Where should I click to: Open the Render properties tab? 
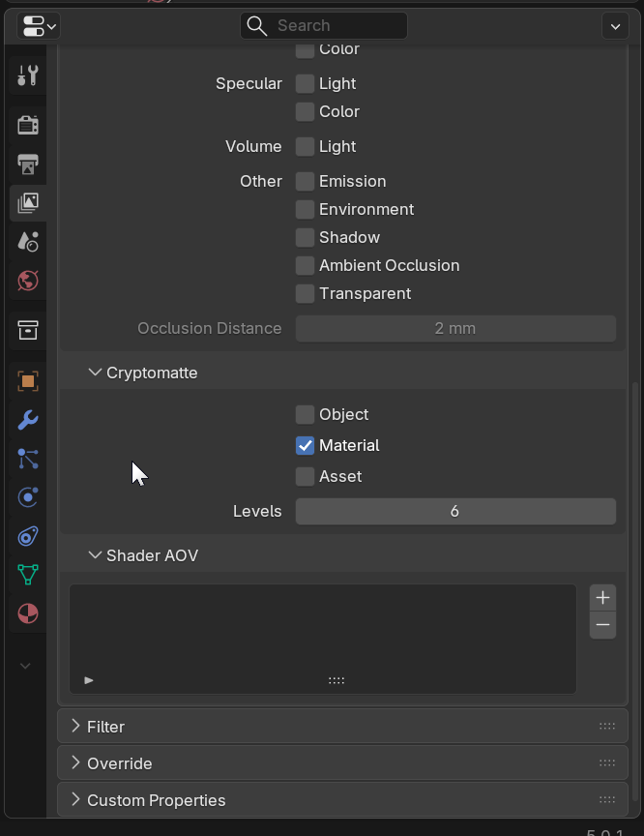click(x=28, y=125)
